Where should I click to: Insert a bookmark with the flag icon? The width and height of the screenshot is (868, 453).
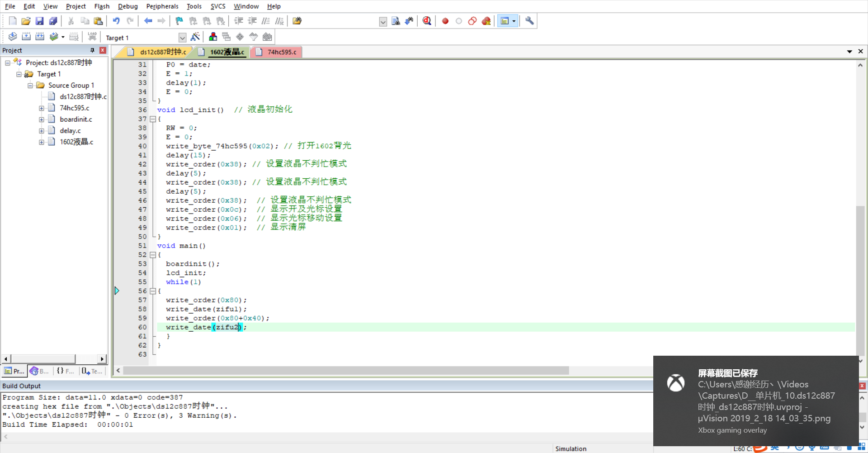[179, 21]
